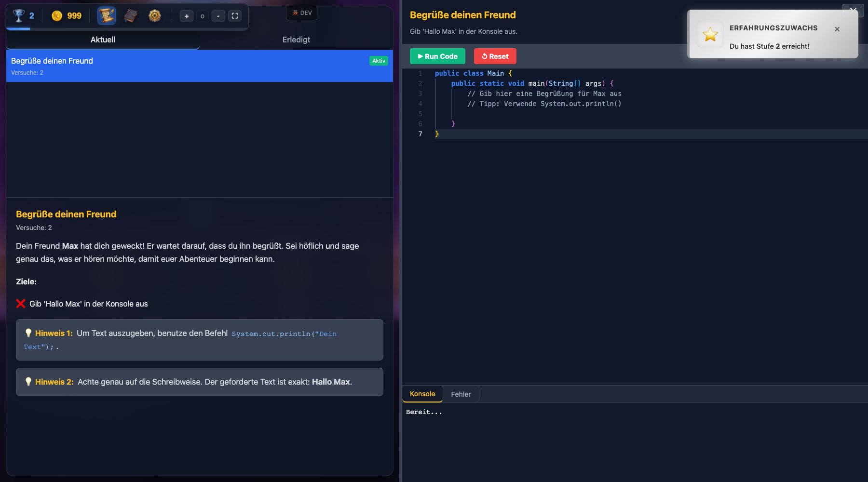Viewport: 868px width, 482px height.
Task: Open the golden gear settings
Action: point(155,15)
